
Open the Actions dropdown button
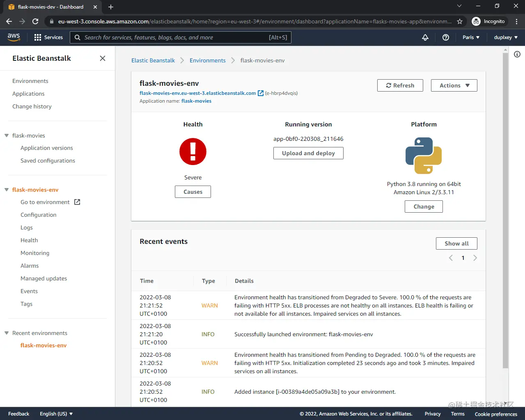click(x=454, y=85)
